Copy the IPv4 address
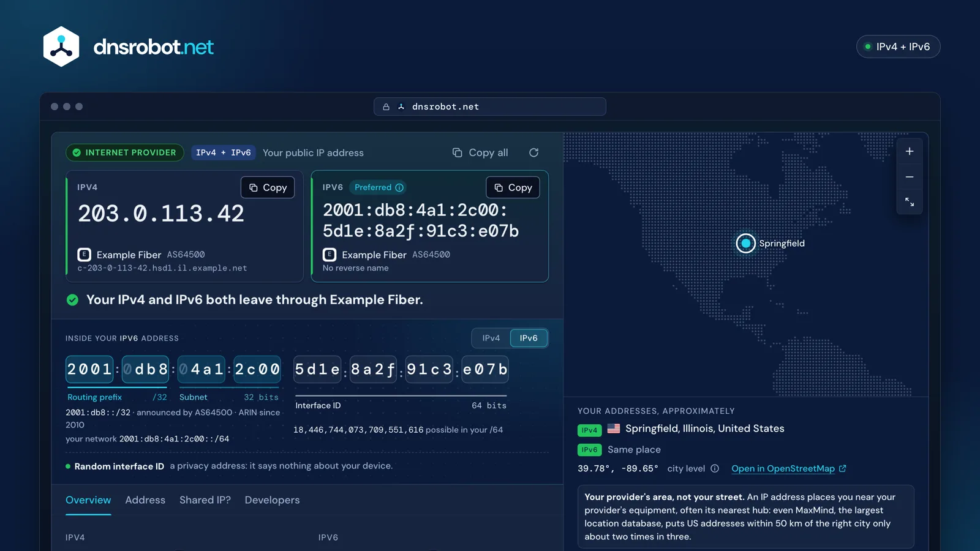The width and height of the screenshot is (980, 551). click(268, 187)
